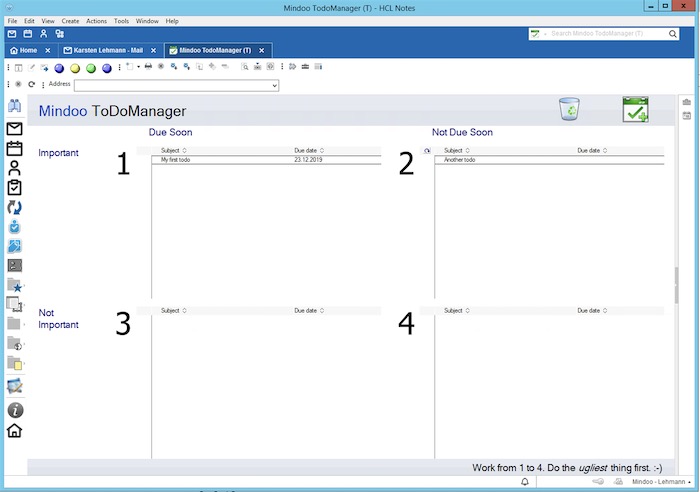700x492 pixels.
Task: Click the Print toolbar icon
Action: (148, 67)
